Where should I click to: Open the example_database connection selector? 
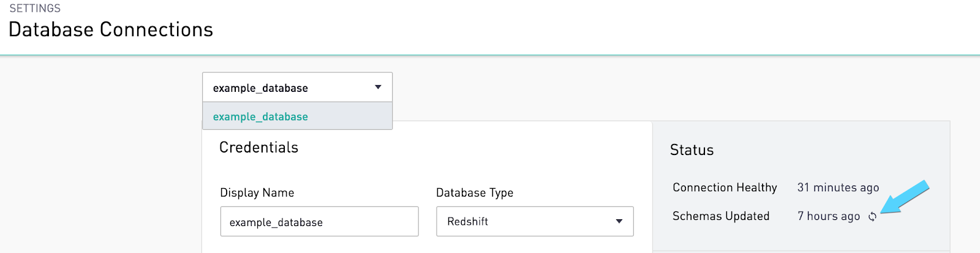tap(297, 88)
